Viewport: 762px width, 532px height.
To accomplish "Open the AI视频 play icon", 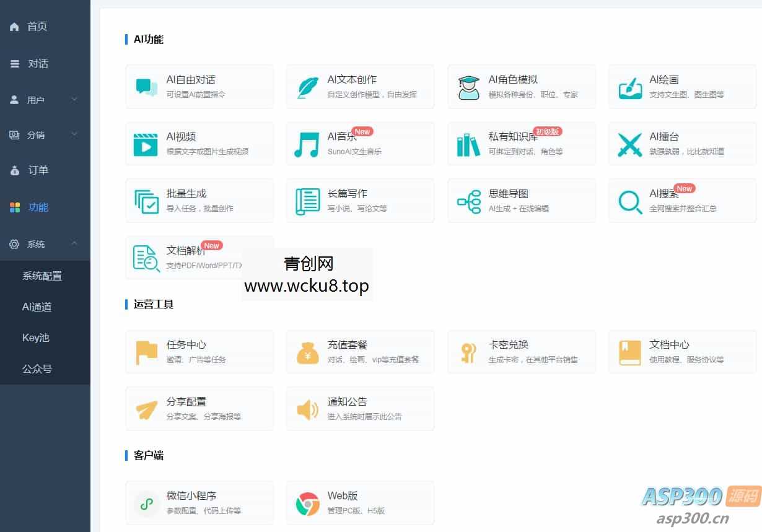I will coord(146,144).
